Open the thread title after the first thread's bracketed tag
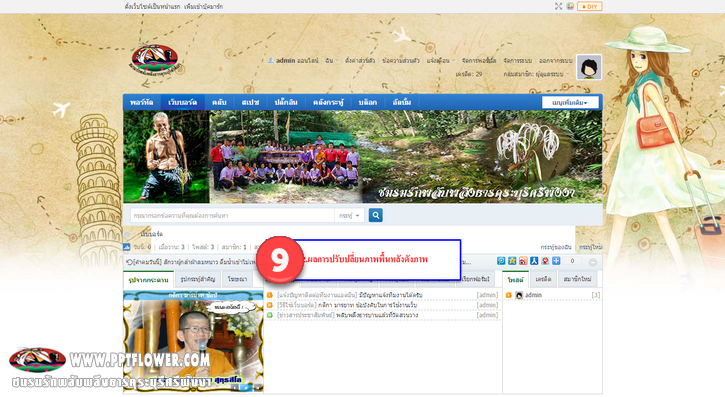This screenshot has height=397, width=725. (390, 295)
